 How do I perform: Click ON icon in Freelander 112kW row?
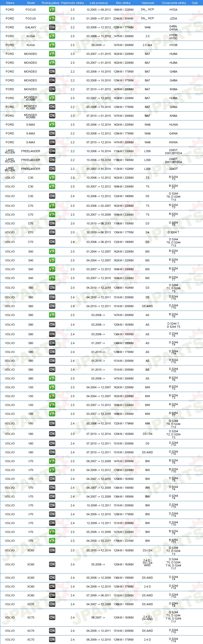[52, 169]
